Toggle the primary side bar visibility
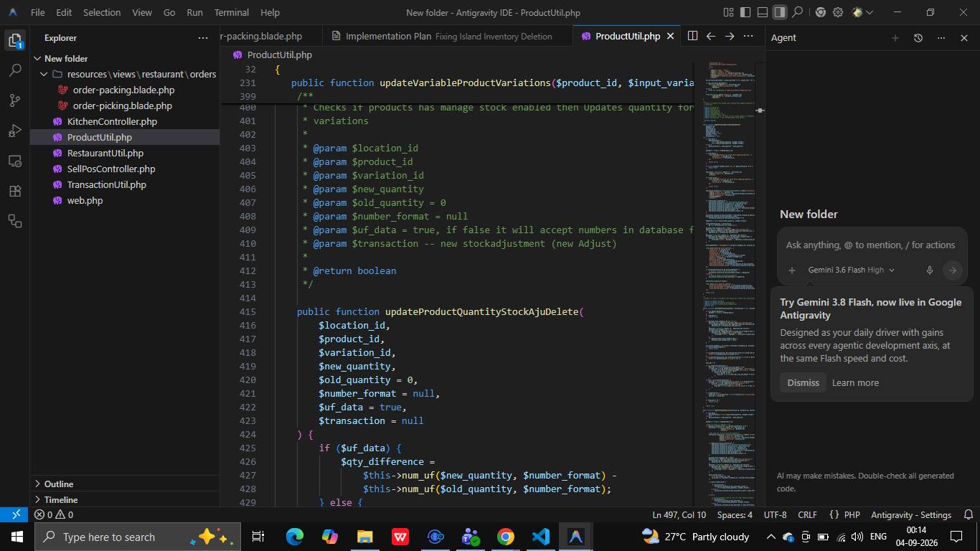980x551 pixels. (745, 12)
